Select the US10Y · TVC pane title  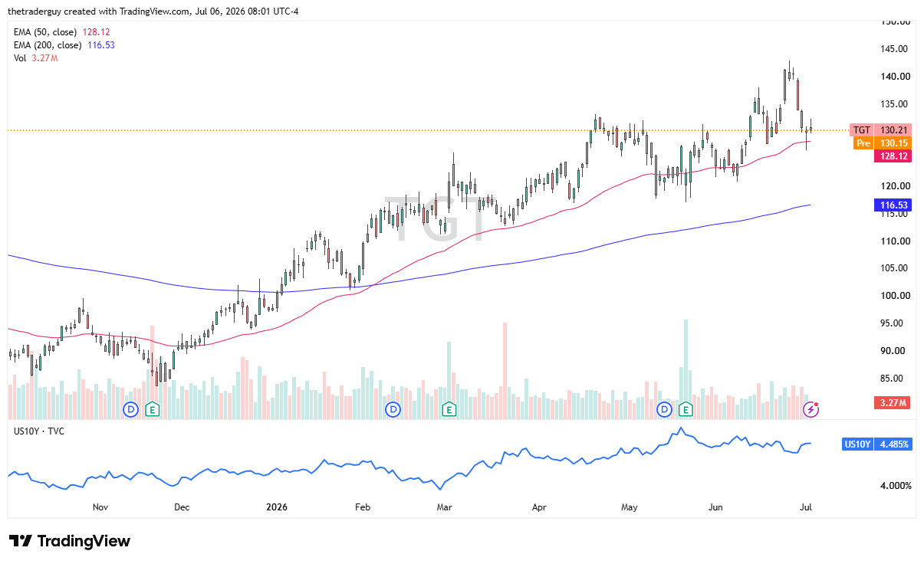pos(39,431)
